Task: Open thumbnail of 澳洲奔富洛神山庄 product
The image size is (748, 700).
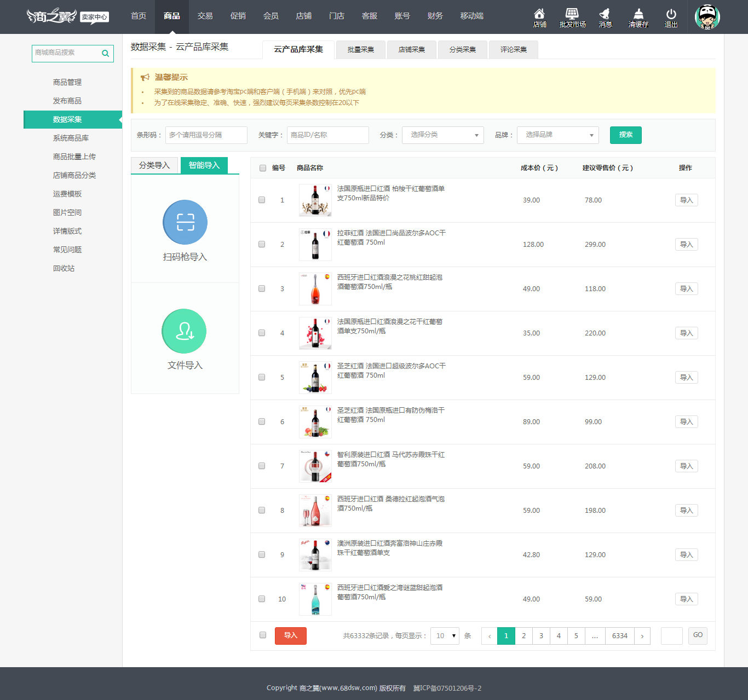Action: (x=315, y=555)
